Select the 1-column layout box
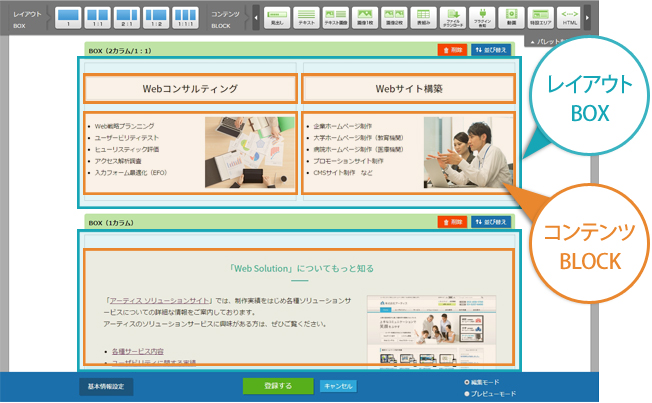Viewport: 652px width, 403px height. pyautogui.click(x=68, y=18)
